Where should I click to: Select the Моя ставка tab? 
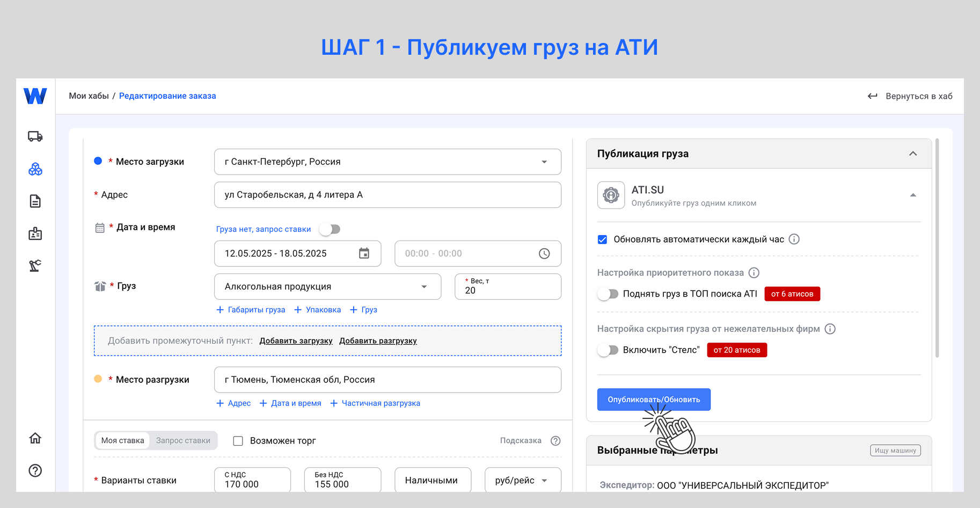click(x=123, y=440)
